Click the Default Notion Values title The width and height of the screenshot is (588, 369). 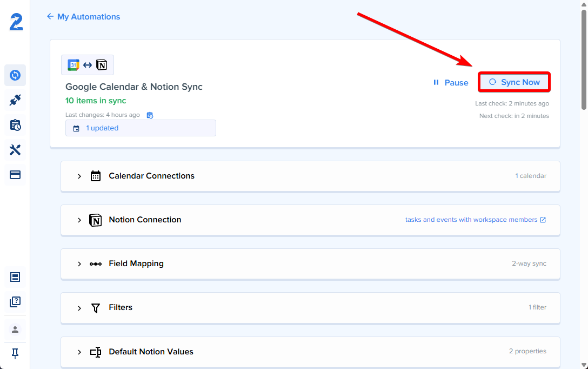[151, 351]
